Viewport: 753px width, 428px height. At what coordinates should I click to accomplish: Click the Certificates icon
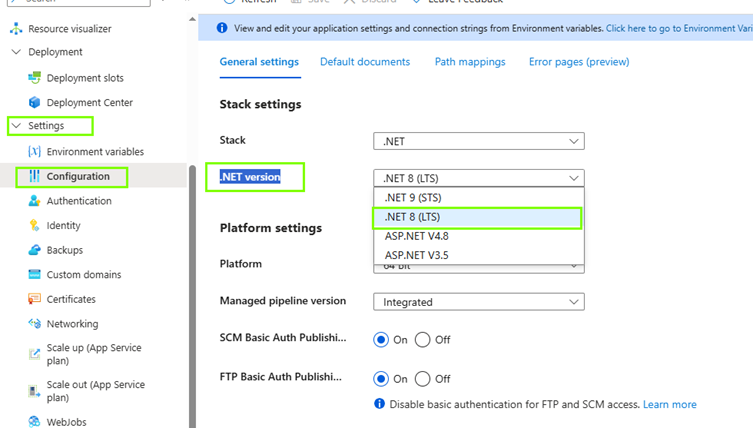coord(35,299)
